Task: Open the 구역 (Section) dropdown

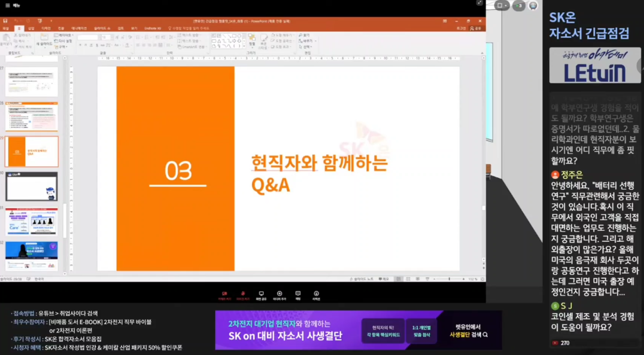Action: coord(62,47)
